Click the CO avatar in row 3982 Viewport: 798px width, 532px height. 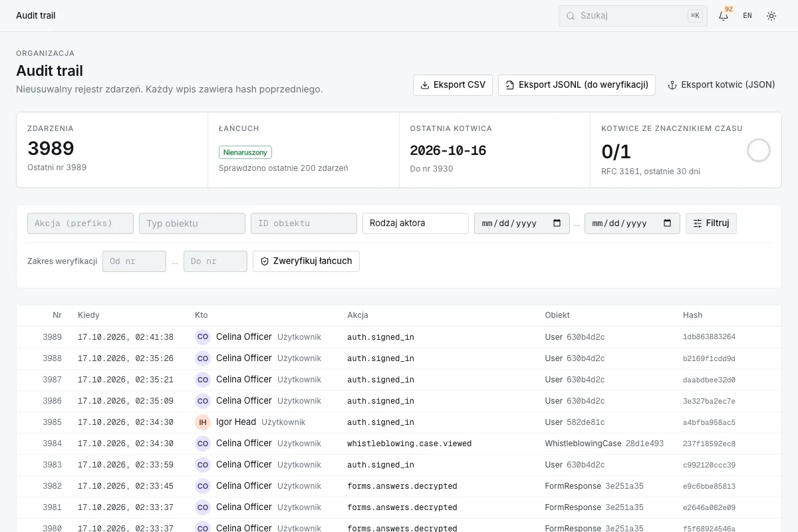(203, 486)
